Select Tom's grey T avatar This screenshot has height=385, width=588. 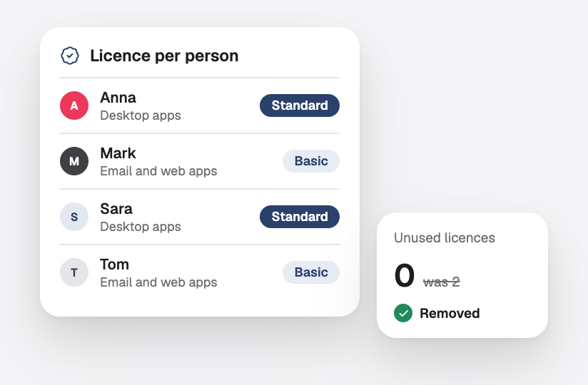click(74, 272)
